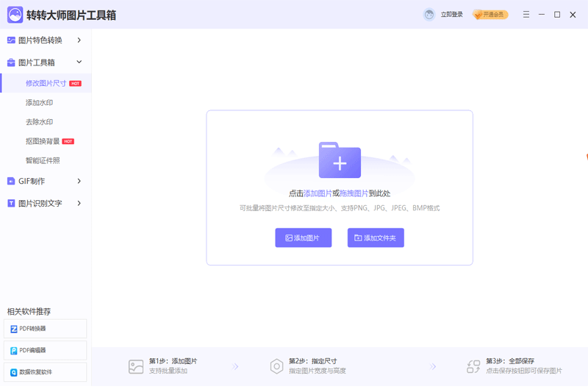The image size is (588, 392).
Task: Collapse the 图片工具箱 section chevron
Action: pyautogui.click(x=79, y=62)
